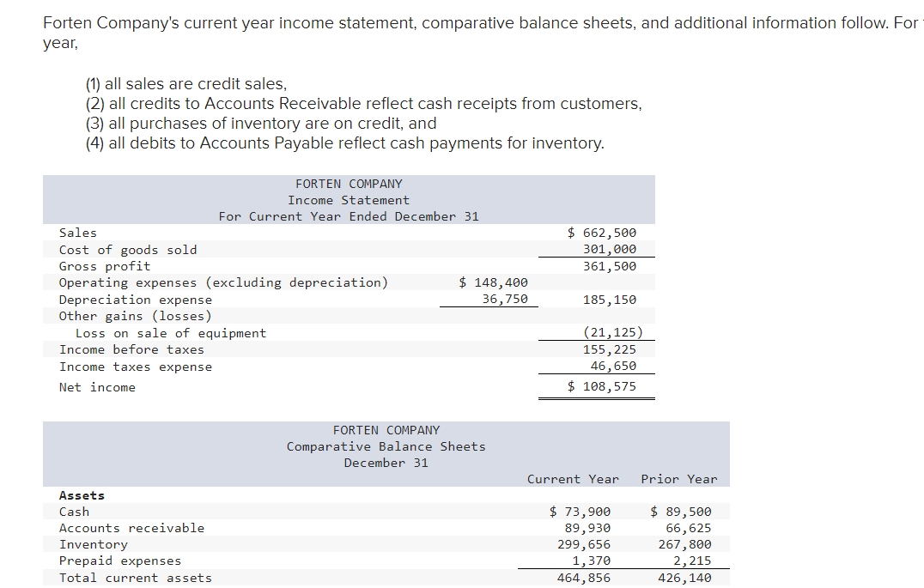
Task: Click Loss on sale of equipment label
Action: tap(171, 333)
